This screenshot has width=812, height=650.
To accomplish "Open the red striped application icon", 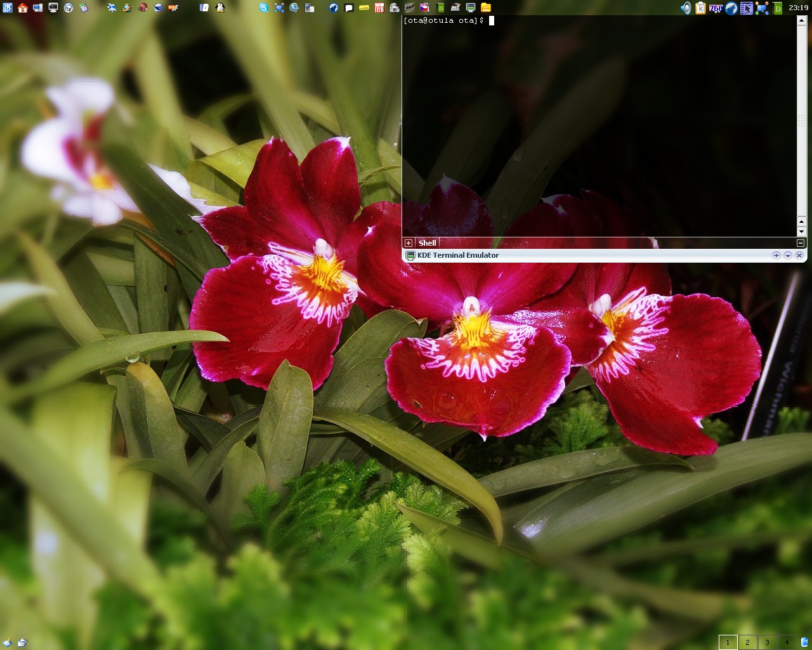I will (x=379, y=8).
